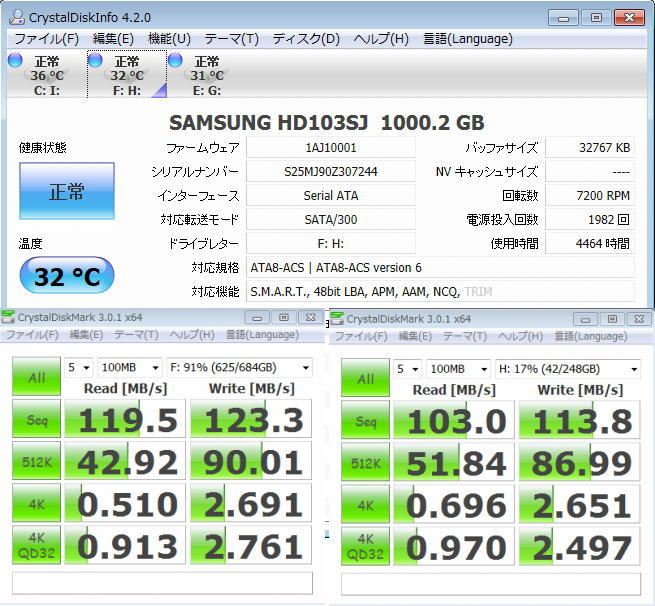Open ファイル(F) menu in left CrystalDiskMark
Image resolution: width=655 pixels, height=606 pixels.
coord(32,335)
